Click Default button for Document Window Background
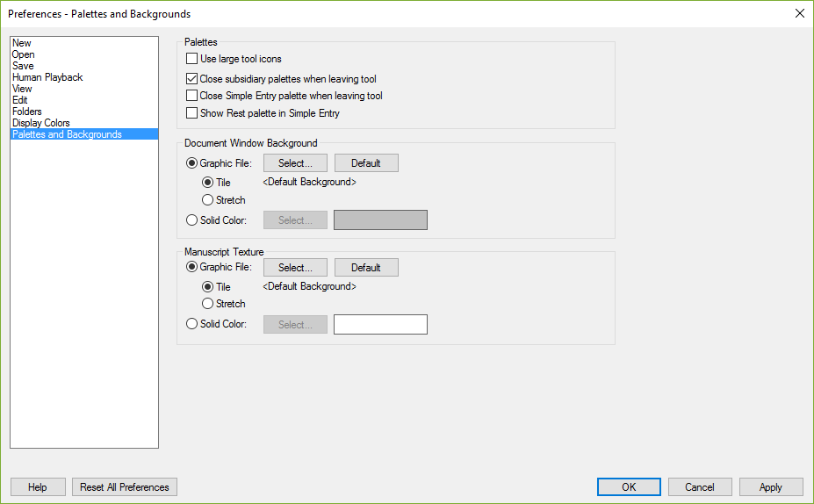Viewport: 814px width, 504px height. 366,163
